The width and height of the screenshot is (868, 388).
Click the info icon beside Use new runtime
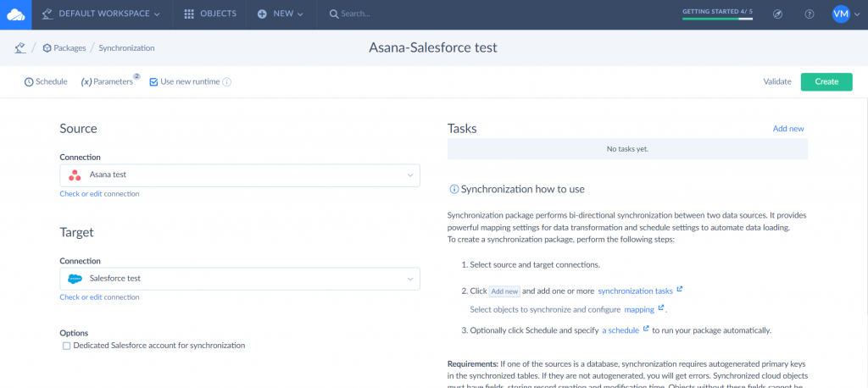(227, 82)
